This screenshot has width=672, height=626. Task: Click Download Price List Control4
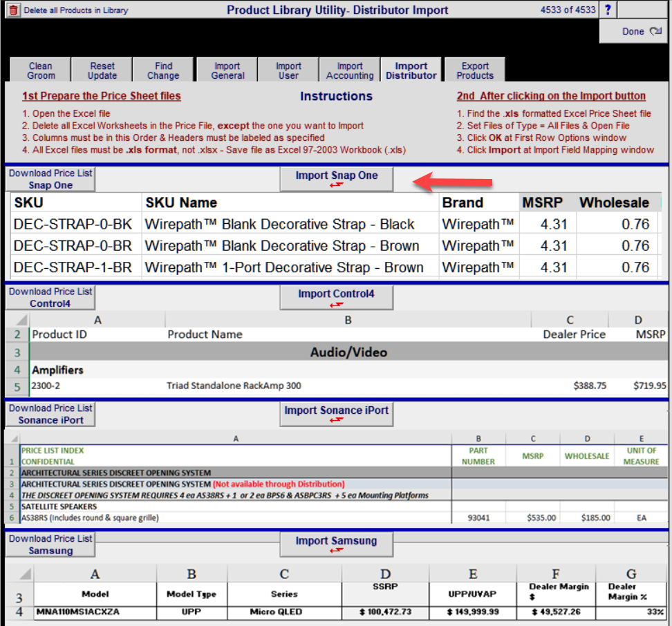coord(50,297)
